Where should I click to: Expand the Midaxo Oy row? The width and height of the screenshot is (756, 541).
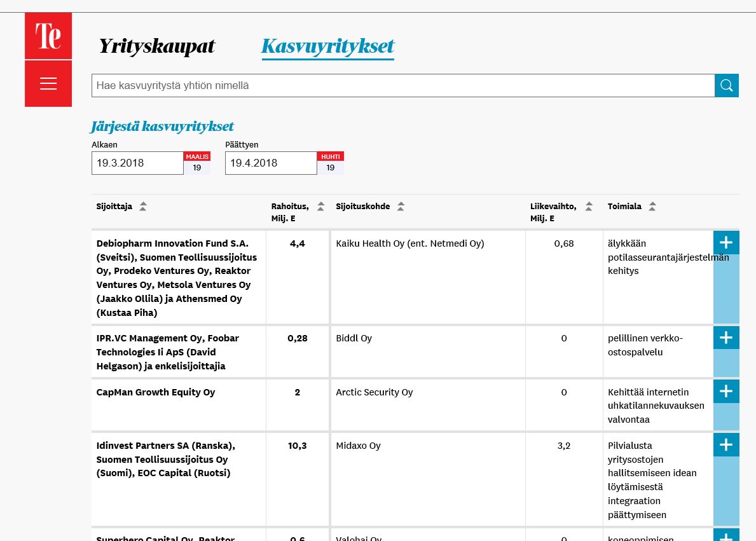coord(726,444)
